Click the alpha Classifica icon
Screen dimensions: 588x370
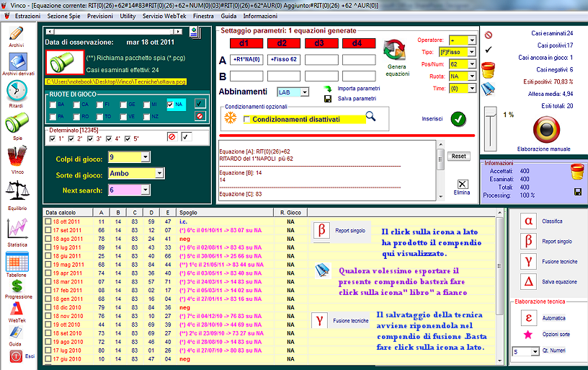click(x=528, y=221)
